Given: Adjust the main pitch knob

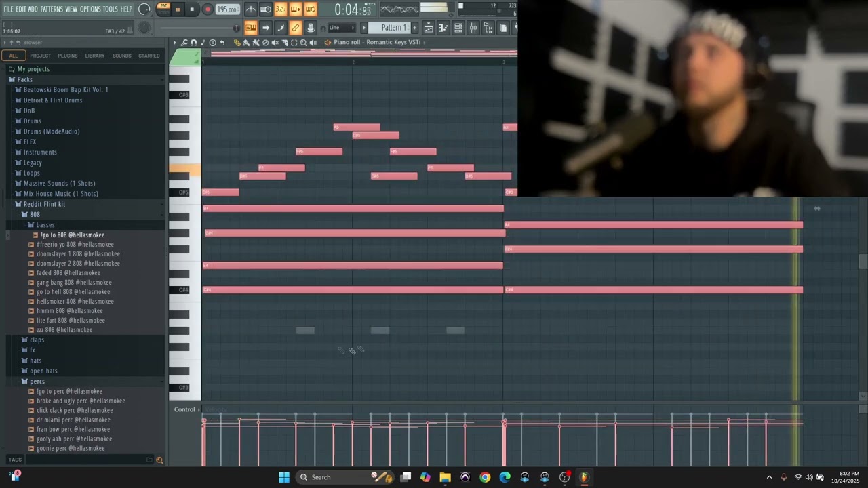Looking at the screenshot, I should pyautogui.click(x=144, y=28).
